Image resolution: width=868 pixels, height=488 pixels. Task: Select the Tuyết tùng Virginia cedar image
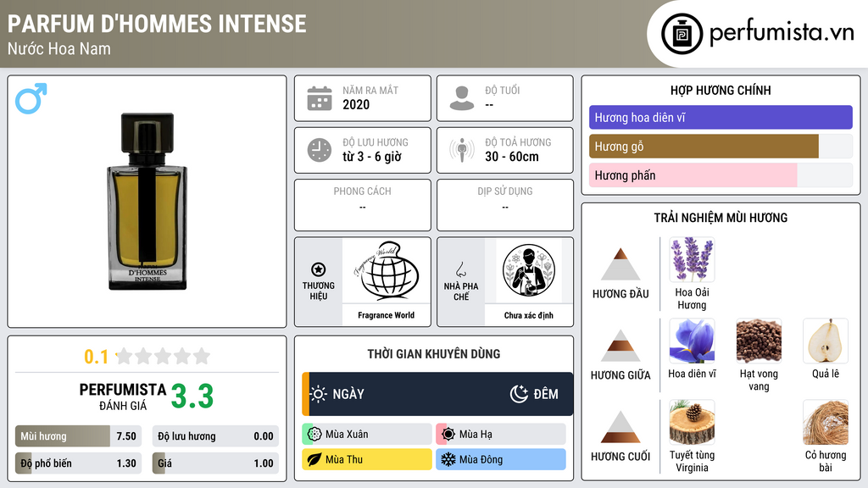tap(692, 422)
